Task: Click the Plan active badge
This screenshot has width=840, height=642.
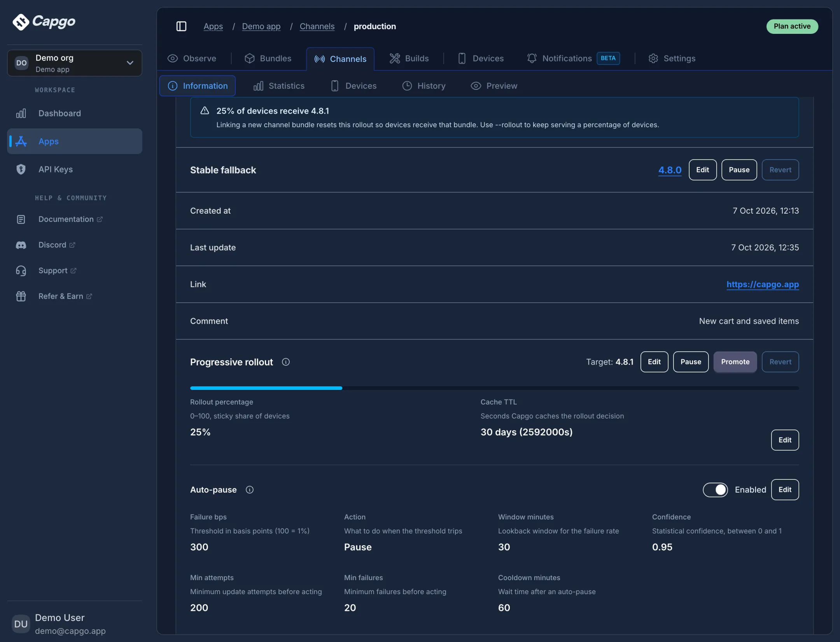Action: (x=792, y=26)
